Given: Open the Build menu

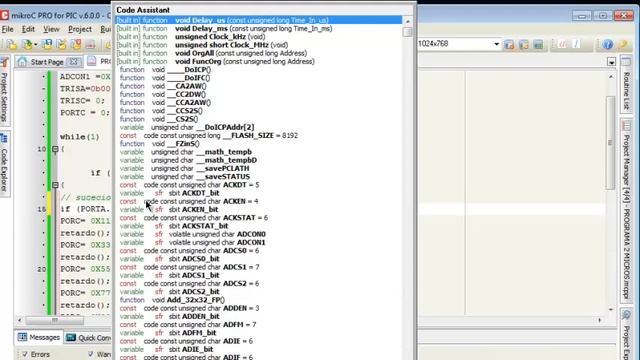Looking at the screenshot, I should click(x=105, y=29).
